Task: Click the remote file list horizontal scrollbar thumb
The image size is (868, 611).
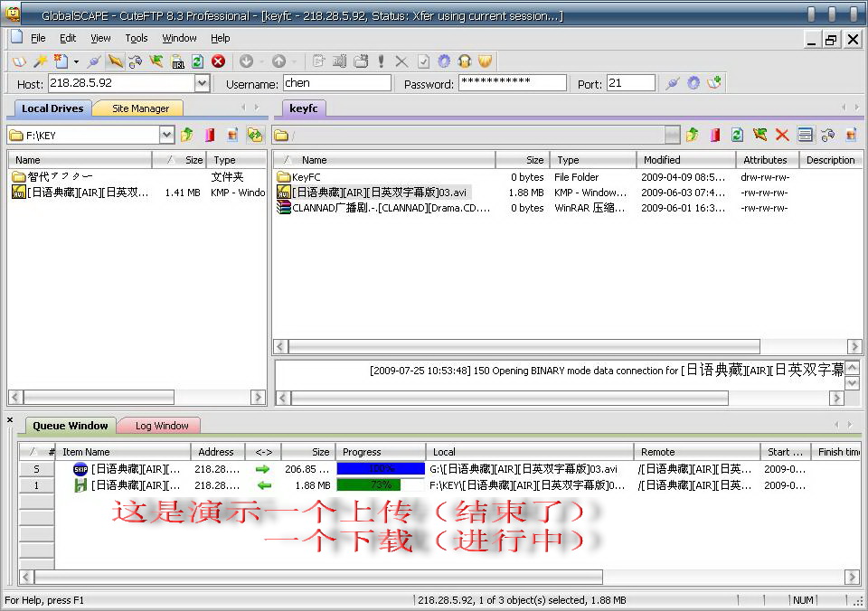Action: coord(524,346)
